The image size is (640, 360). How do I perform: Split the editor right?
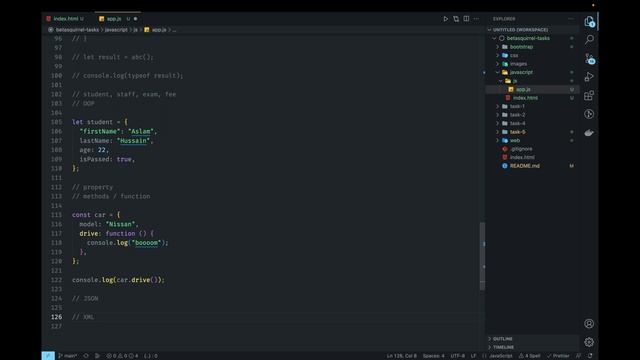pyautogui.click(x=466, y=19)
